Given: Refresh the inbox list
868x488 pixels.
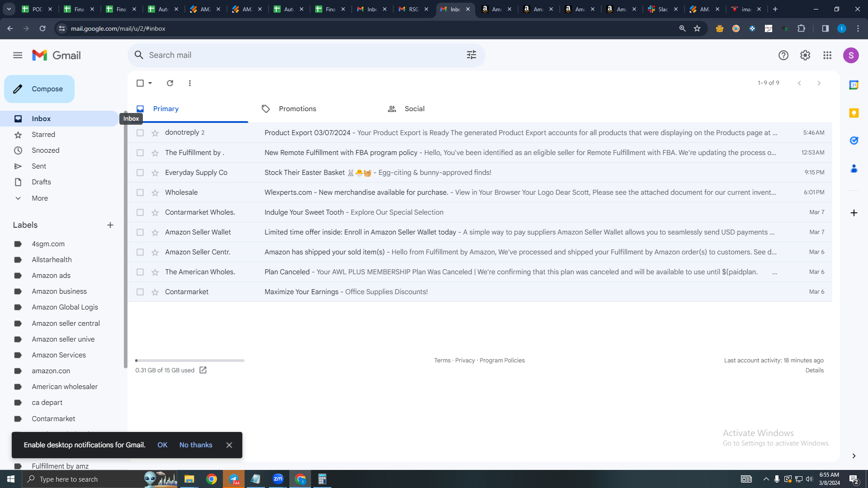Looking at the screenshot, I should 170,83.
